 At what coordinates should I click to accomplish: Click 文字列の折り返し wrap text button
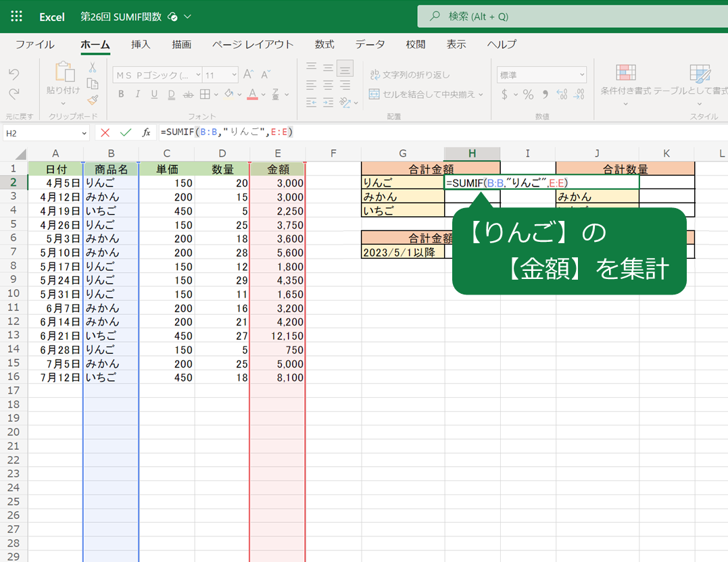[410, 75]
